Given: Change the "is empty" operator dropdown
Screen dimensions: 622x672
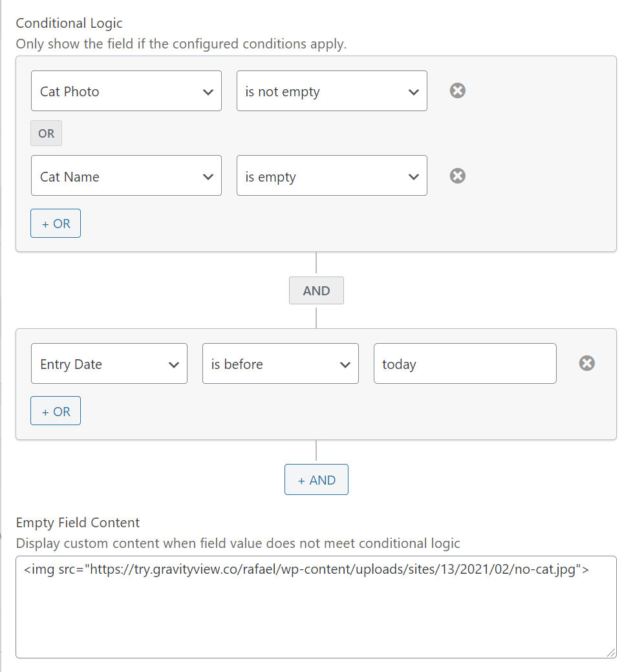Looking at the screenshot, I should coord(332,176).
